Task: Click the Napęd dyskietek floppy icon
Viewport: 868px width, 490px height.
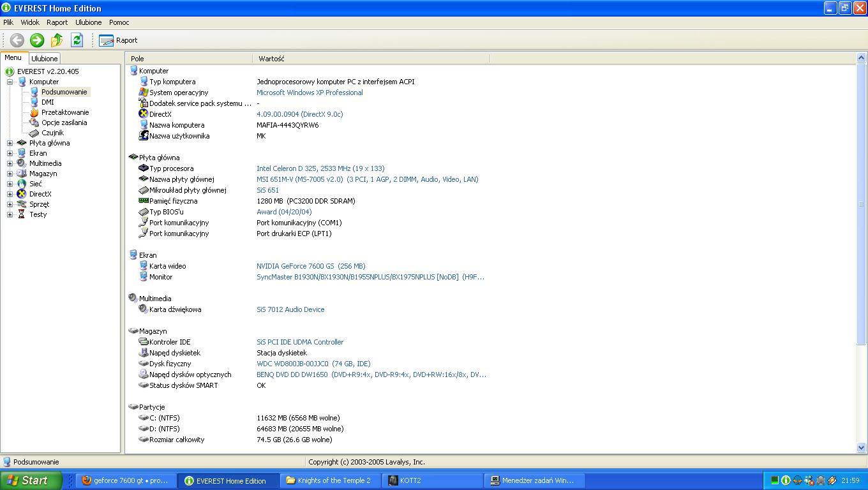Action: 144,353
